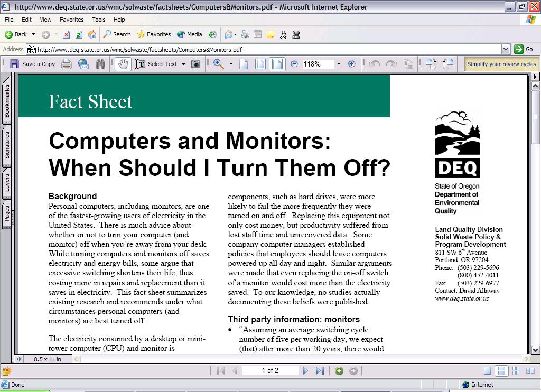
Task: Open the Bookmarks side tab
Action: click(7, 101)
